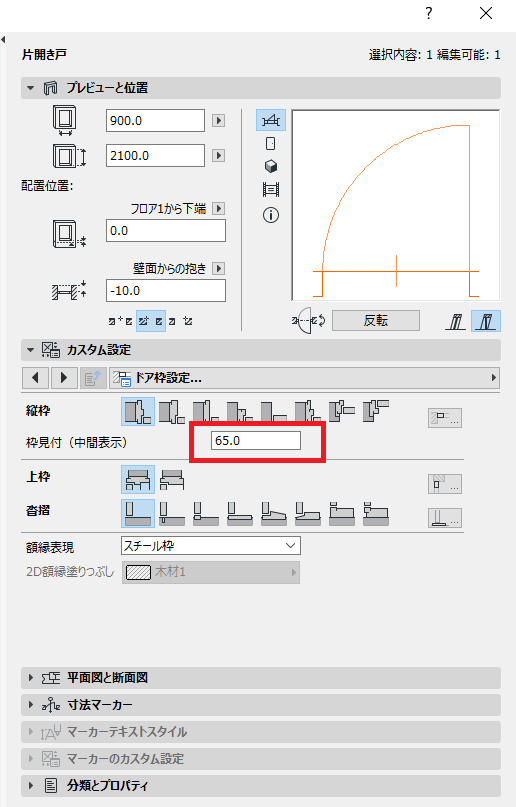The height and width of the screenshot is (807, 516).
Task: Switch preview to section view icon
Action: pos(271,189)
